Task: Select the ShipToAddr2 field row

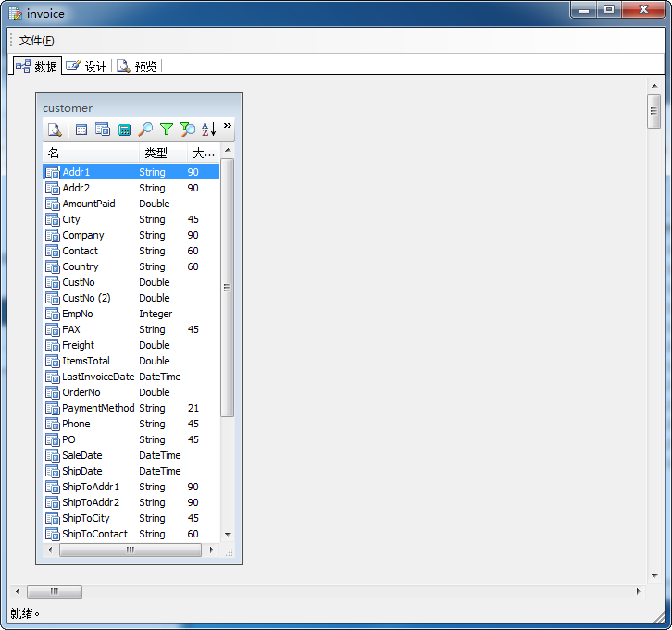Action: pyautogui.click(x=131, y=503)
